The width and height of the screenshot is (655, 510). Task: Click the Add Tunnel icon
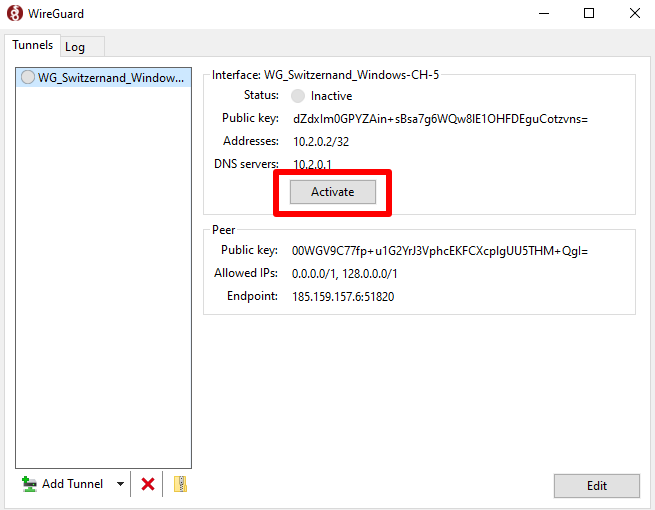point(29,484)
